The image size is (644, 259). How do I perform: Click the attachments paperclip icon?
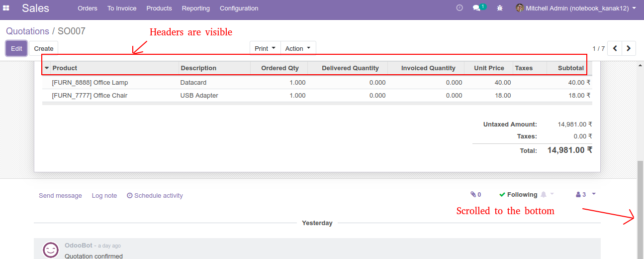click(x=476, y=195)
